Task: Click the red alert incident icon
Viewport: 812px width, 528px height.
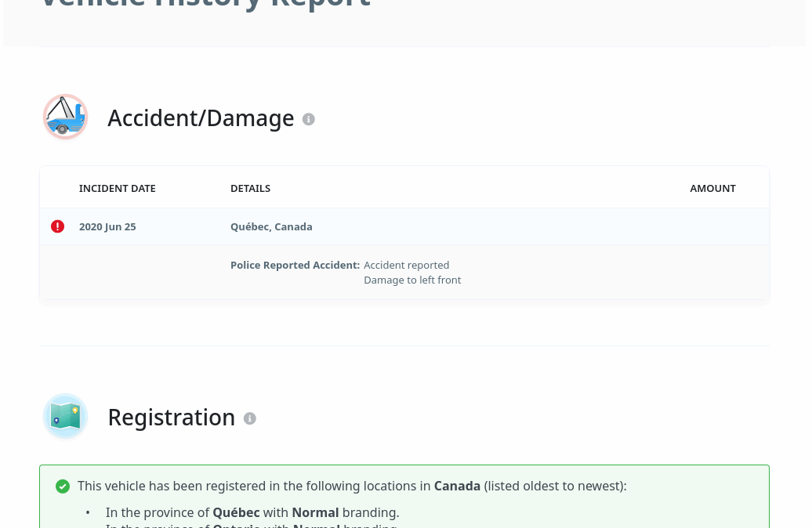Action: [x=57, y=226]
